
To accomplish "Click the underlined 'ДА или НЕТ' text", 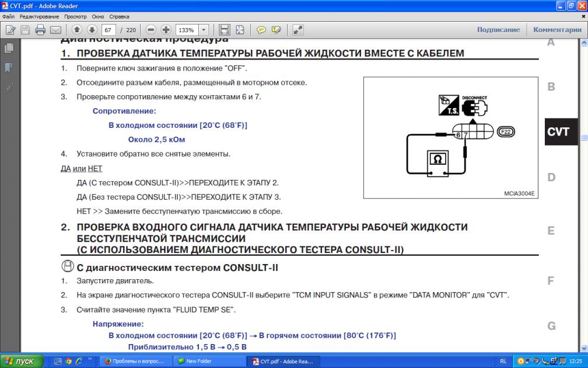I will click(x=82, y=169).
